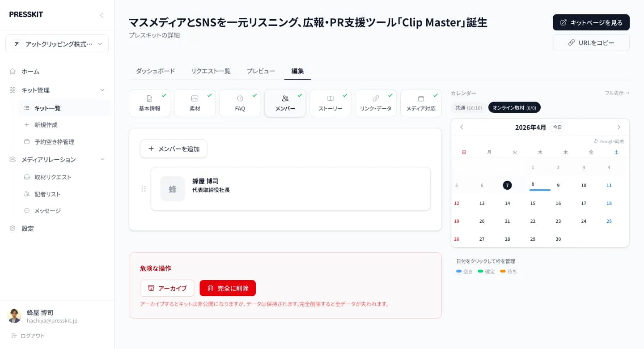Select April 25 on the calendar
Image resolution: width=644 pixels, height=349 pixels.
pos(609,221)
